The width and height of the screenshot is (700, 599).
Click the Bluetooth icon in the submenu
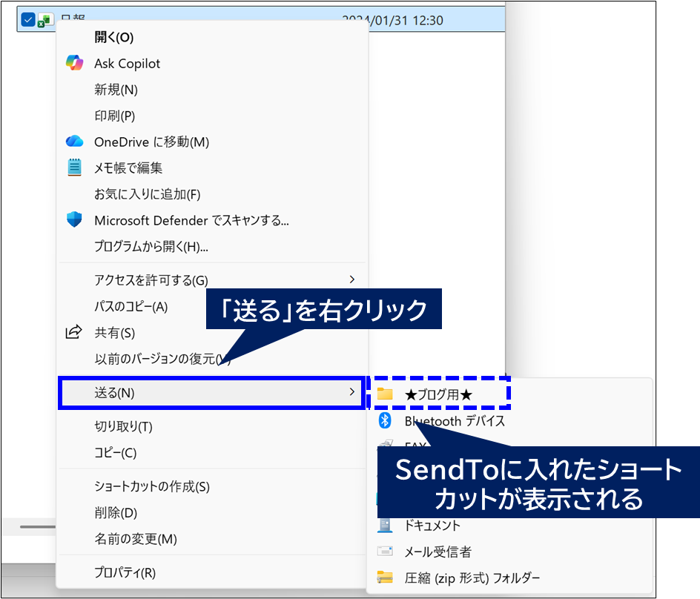[385, 421]
